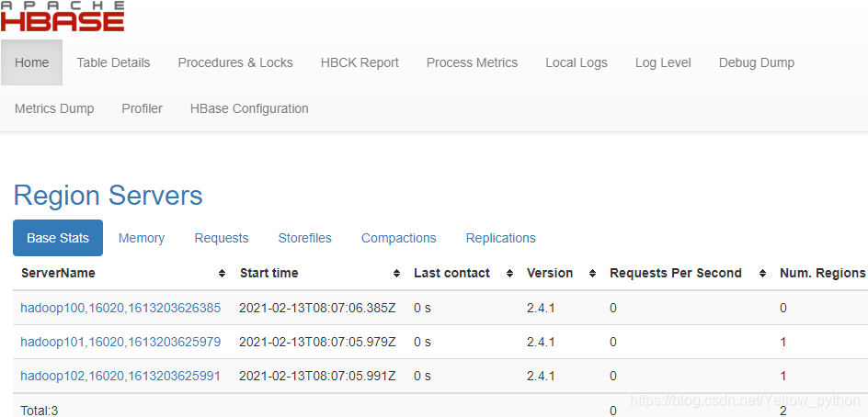Viewport: 868px width, 417px height.
Task: Click hadoop101 requests per second value
Action: click(x=613, y=343)
